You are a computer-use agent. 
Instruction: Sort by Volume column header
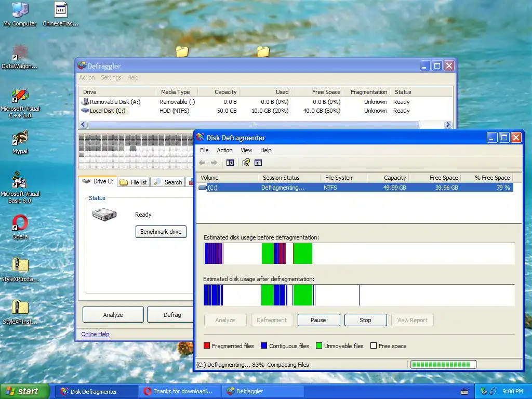[x=227, y=178]
